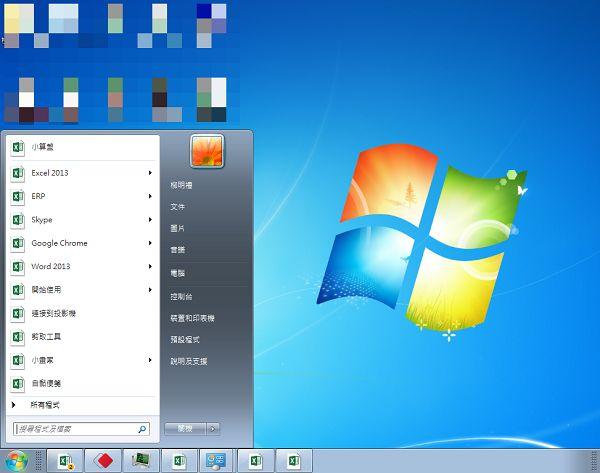Click the icon beside the Skype entry
The width and height of the screenshot is (600, 473).
(18, 220)
